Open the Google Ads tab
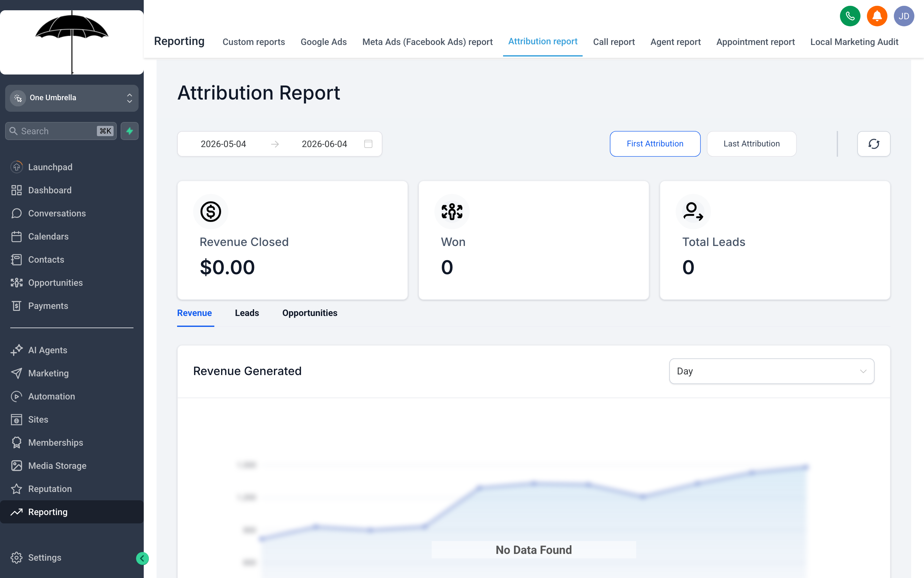Screen dimensions: 924x578 (323, 42)
